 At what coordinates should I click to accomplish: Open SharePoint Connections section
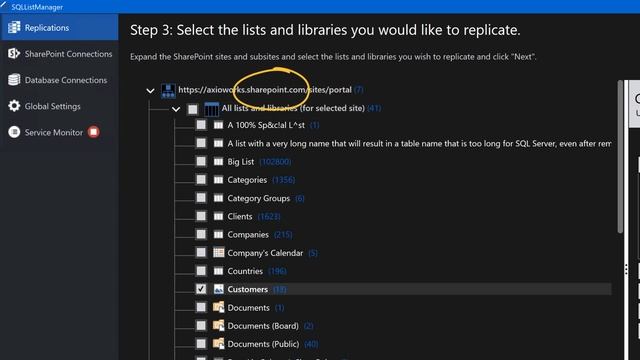(x=59, y=53)
